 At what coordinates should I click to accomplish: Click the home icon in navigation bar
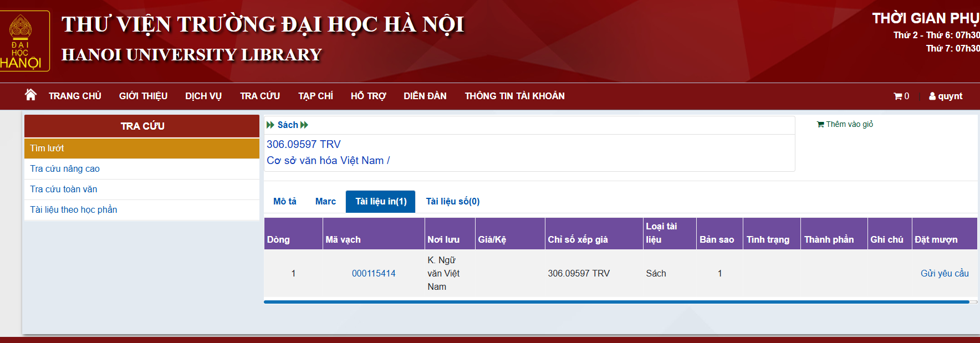click(30, 95)
